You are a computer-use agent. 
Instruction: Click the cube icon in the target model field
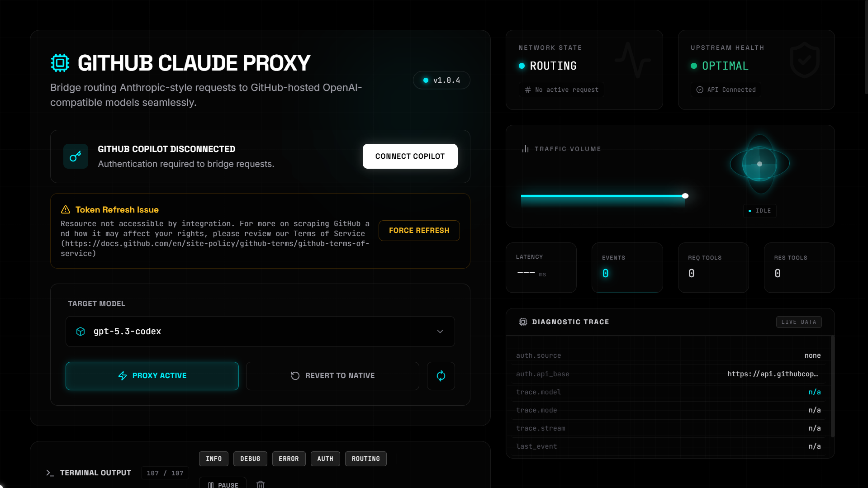tap(81, 332)
